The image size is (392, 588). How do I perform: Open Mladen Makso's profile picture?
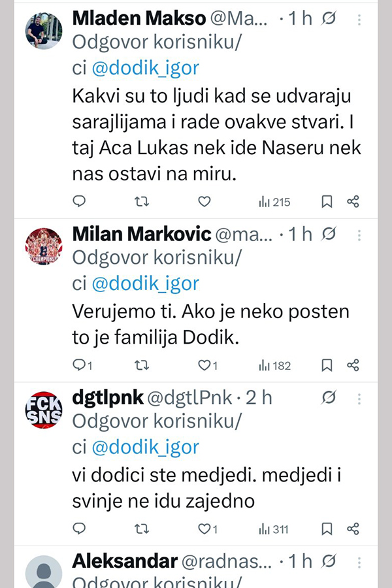click(x=44, y=30)
